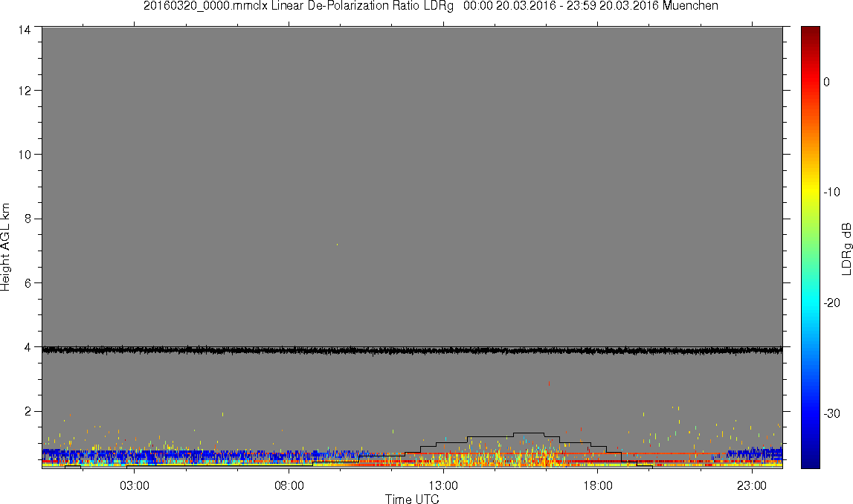Click the plot title text at top
Image resolution: width=853 pixels, height=504 pixels.
431,6
